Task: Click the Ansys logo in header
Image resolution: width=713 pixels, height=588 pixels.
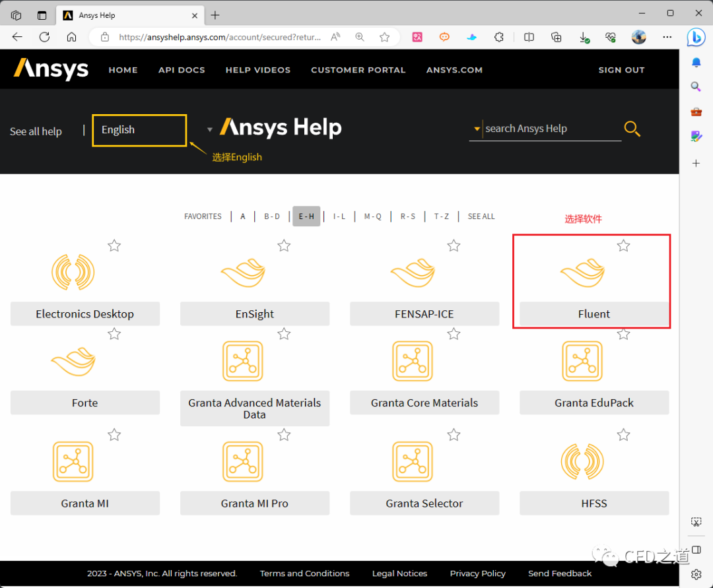Action: coord(51,69)
